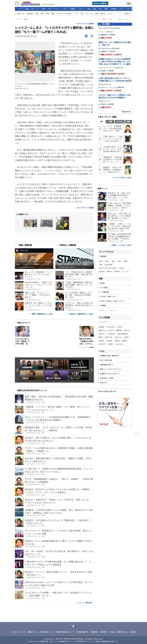Slide the dark banner carousel left

click(x=17, y=370)
